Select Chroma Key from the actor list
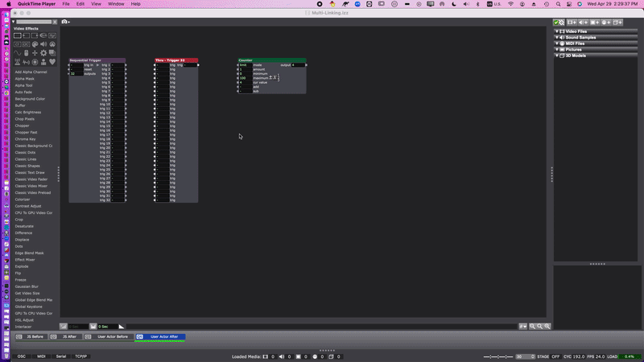Image resolution: width=644 pixels, height=362 pixels. point(25,139)
